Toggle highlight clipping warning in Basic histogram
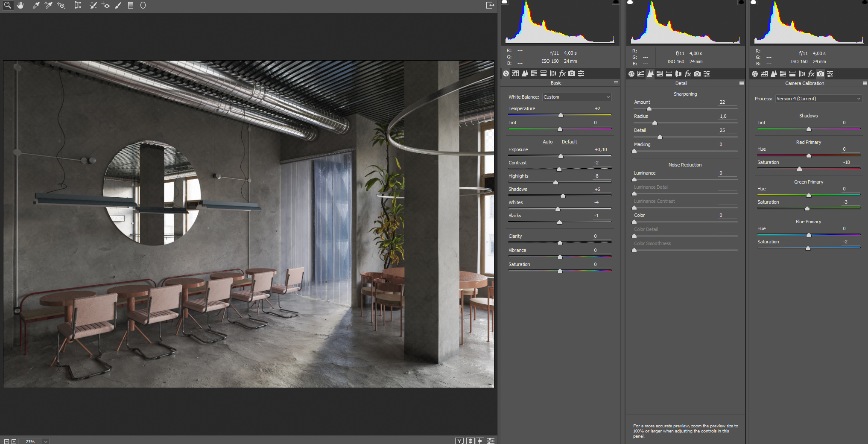The width and height of the screenshot is (868, 444). 616,2
